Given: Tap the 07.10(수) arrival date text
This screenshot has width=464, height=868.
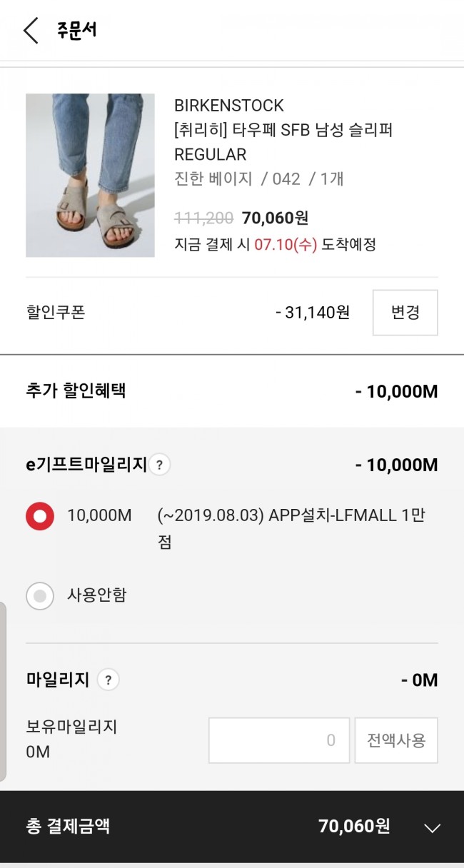Looking at the screenshot, I should click(x=286, y=245).
